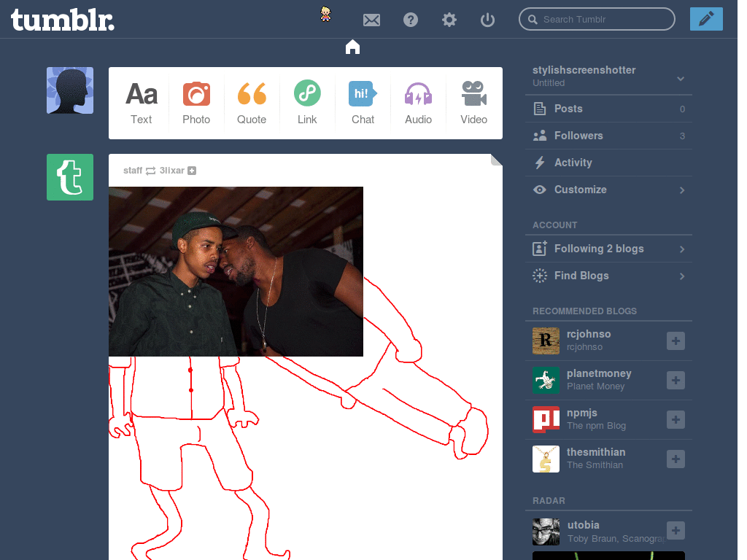Viewport: 747px width, 560px height.
Task: Click the log out power icon
Action: click(487, 20)
